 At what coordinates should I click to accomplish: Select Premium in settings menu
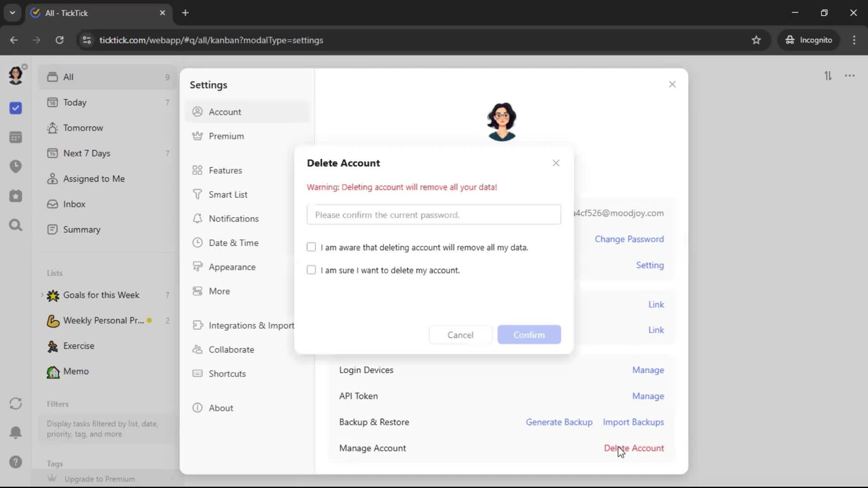tap(226, 136)
